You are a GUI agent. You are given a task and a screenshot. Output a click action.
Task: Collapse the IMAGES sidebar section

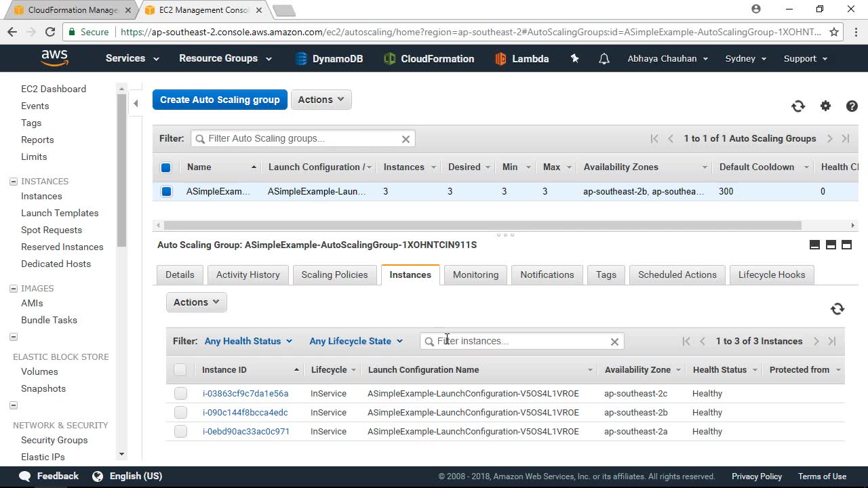[13, 289]
